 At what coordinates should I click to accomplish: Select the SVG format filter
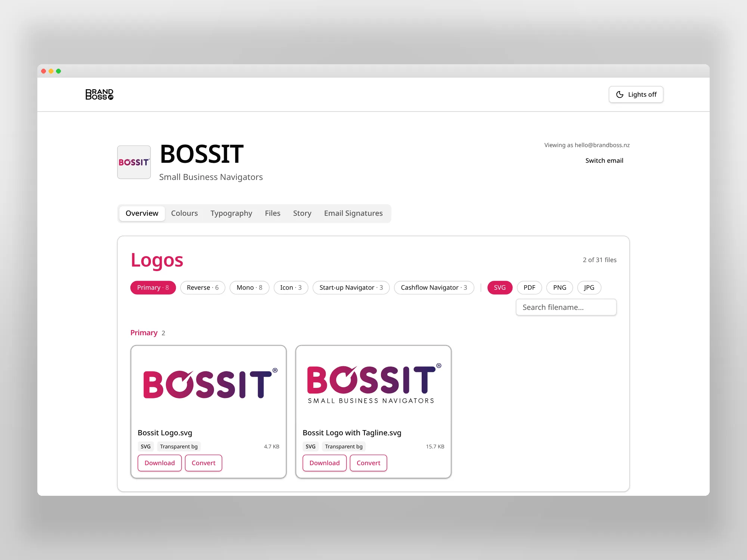(500, 287)
